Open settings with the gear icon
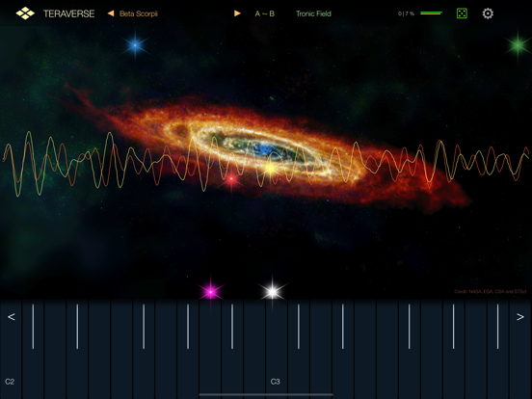Viewport: 532px width, 399px height. (488, 13)
